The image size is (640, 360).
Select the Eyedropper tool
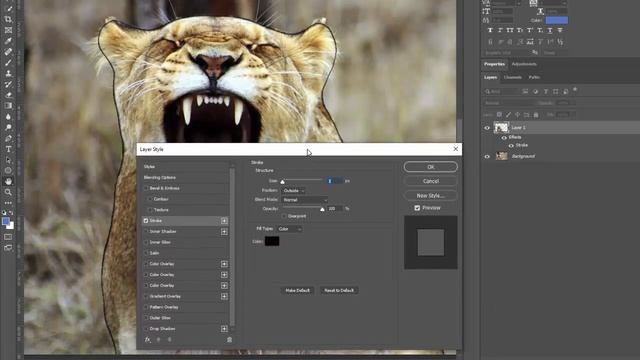(8, 41)
